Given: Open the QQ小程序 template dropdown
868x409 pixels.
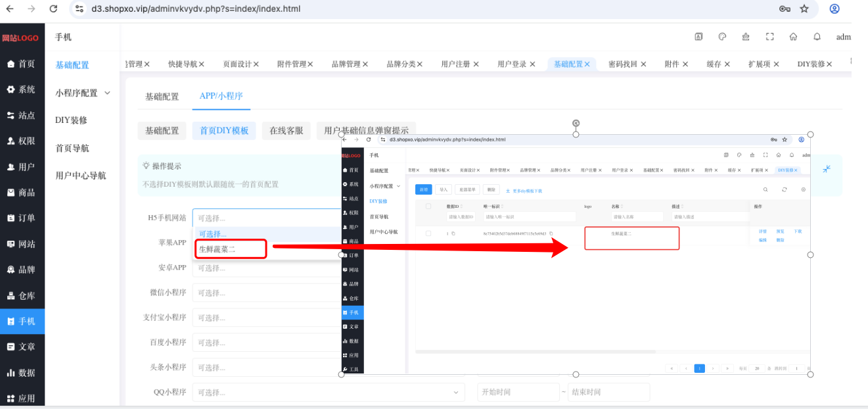Looking at the screenshot, I should [329, 392].
